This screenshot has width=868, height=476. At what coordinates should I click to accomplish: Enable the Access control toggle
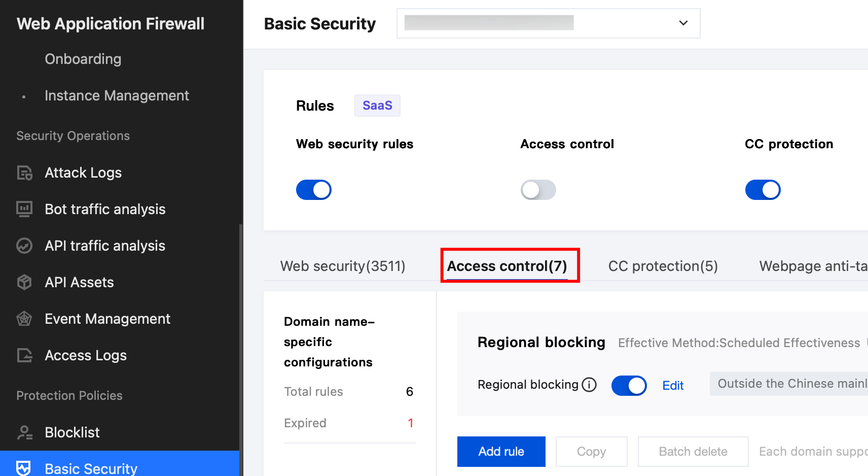[538, 190]
